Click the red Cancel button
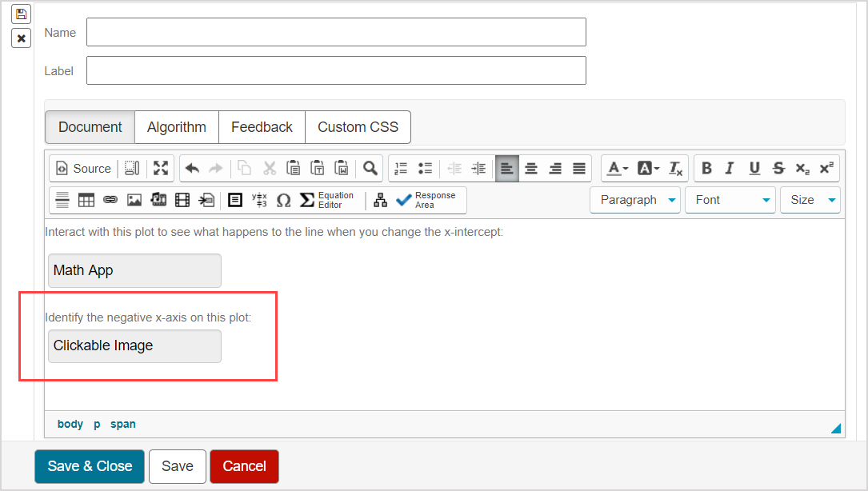The width and height of the screenshot is (868, 491). point(244,466)
